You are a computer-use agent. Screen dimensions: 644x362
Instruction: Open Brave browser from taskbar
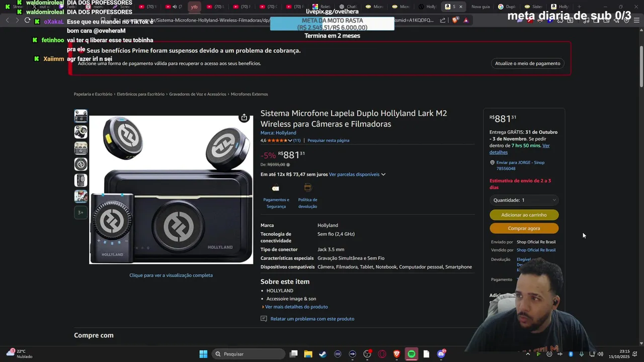(396, 354)
